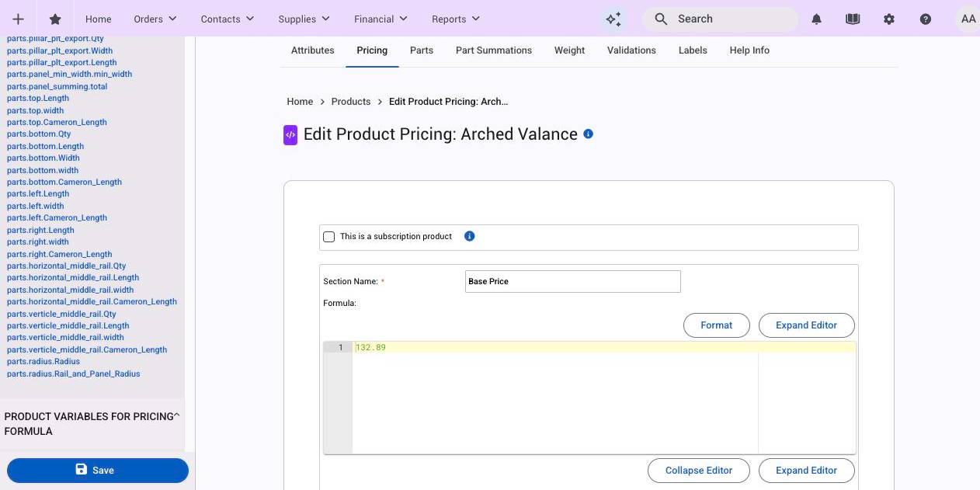The image size is (980, 490).
Task: Click the Products breadcrumb link
Action: [x=351, y=102]
